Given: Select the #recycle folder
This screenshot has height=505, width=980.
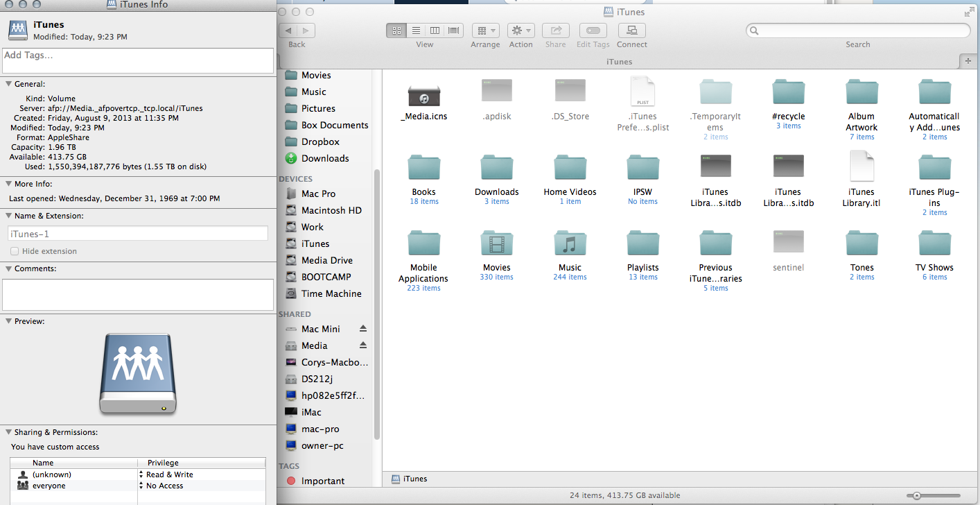Looking at the screenshot, I should (789, 93).
